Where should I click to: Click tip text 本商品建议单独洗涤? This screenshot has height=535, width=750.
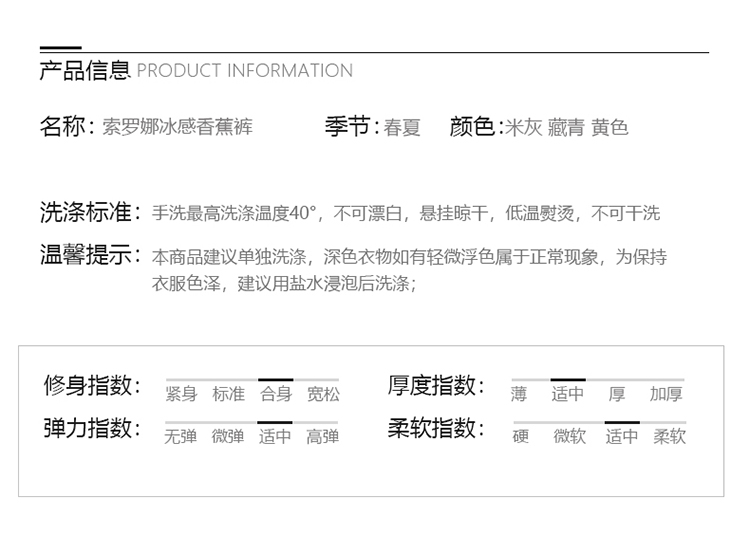[229, 257]
